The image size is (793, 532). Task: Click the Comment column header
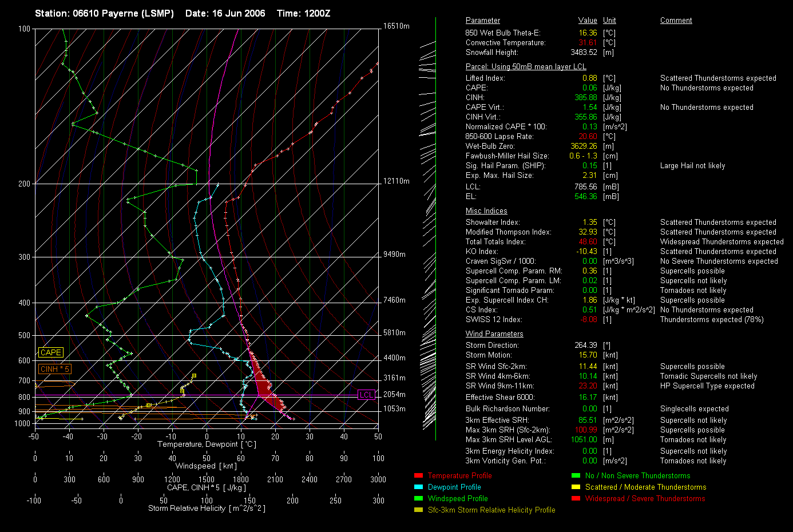676,21
